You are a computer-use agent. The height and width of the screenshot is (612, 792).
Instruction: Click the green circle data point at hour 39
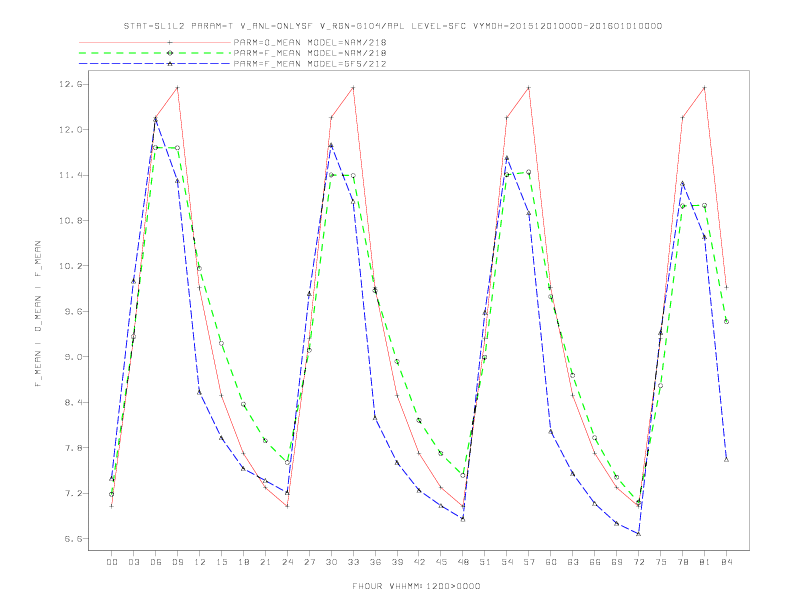[397, 362]
